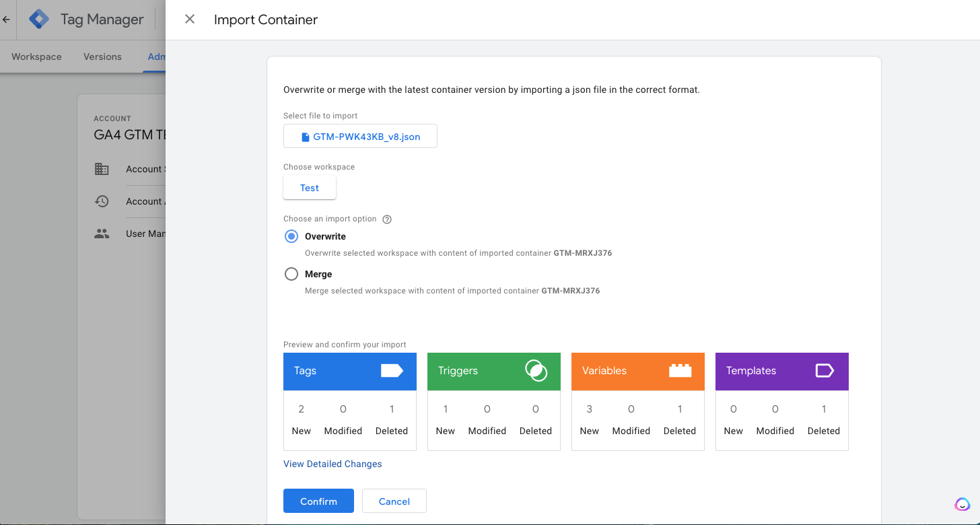Click the Triggers card circles icon

coord(536,370)
